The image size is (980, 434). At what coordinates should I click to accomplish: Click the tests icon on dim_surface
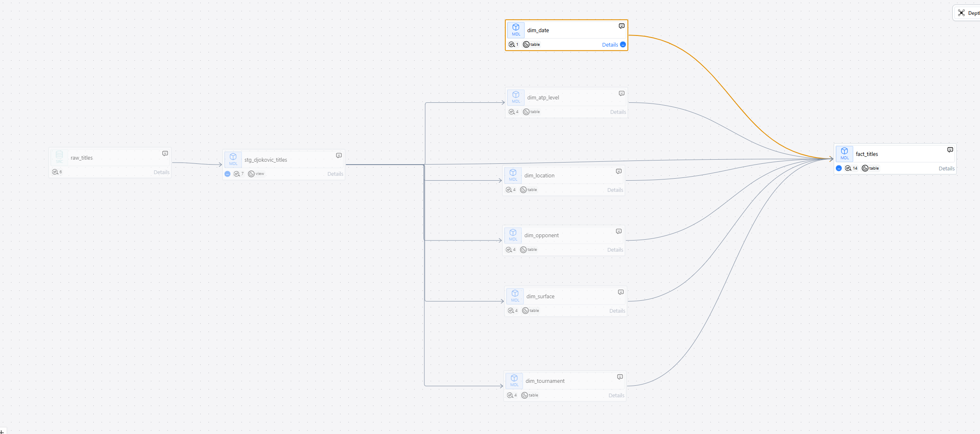[x=511, y=311]
